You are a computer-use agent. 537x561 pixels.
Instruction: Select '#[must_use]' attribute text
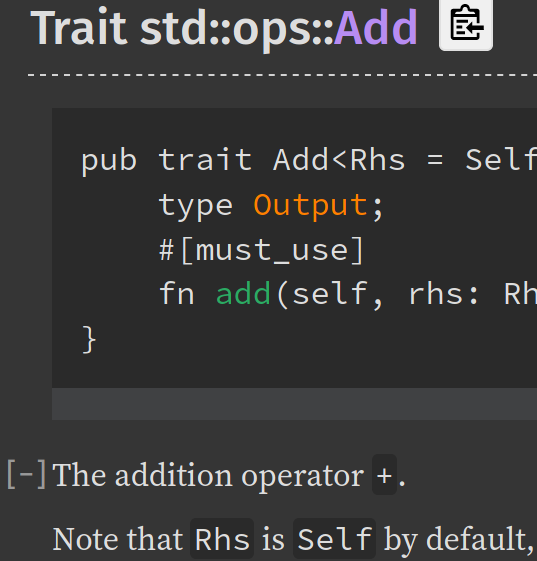(x=262, y=250)
